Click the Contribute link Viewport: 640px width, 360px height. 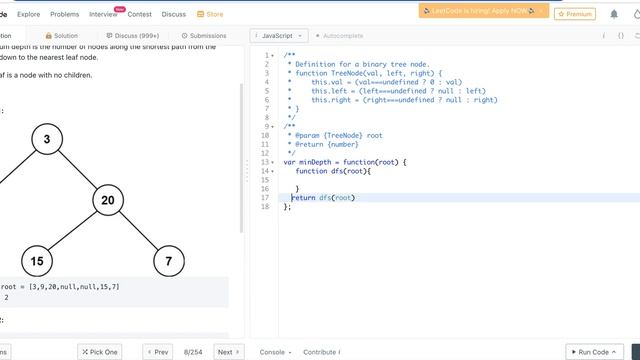(322, 352)
